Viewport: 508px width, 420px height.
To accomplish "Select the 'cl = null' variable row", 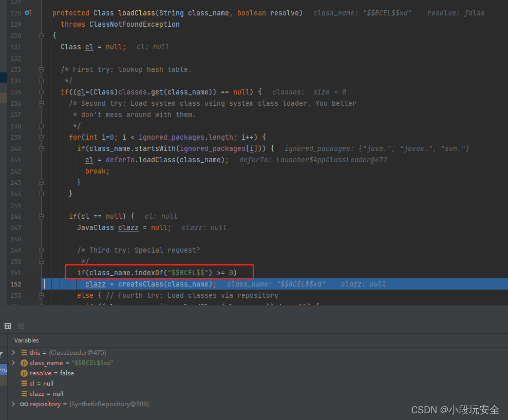I will (x=257, y=384).
